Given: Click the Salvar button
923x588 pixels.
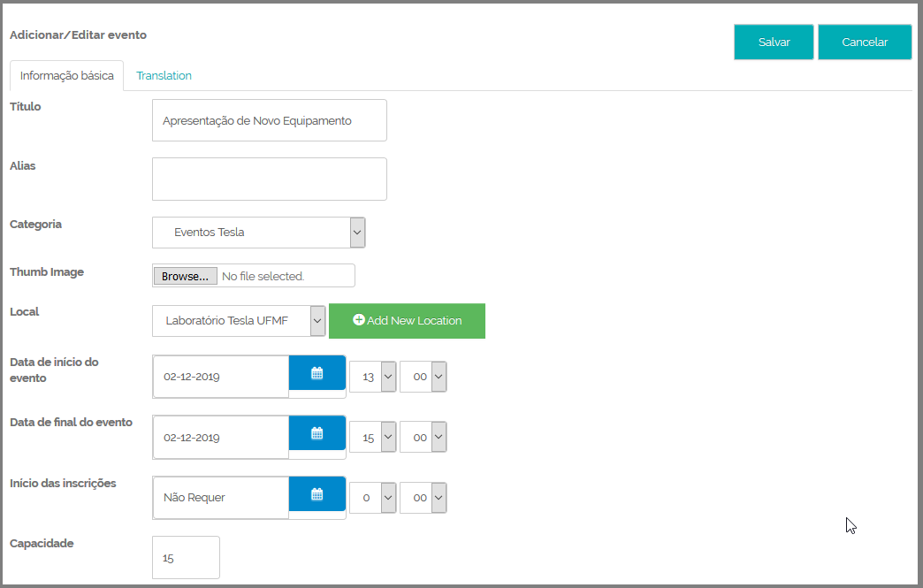Looking at the screenshot, I should (774, 42).
